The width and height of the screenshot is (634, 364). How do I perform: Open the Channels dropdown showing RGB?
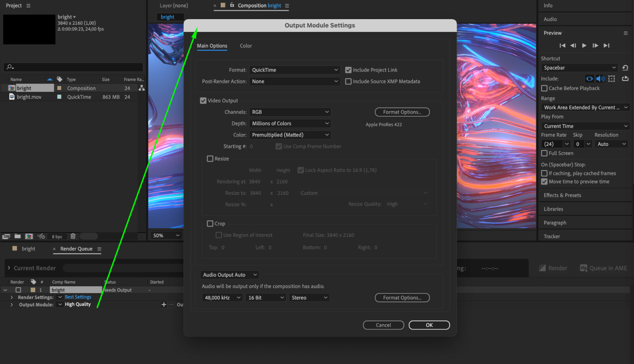[290, 112]
